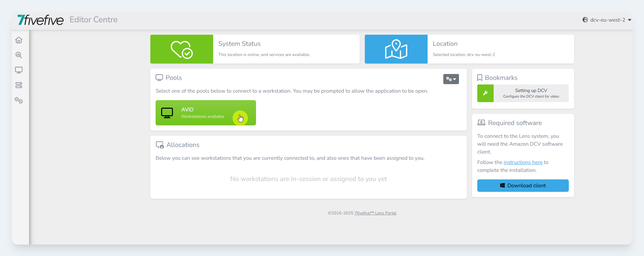Follow the 'instructions here' link
The width and height of the screenshot is (644, 256).
click(x=523, y=162)
